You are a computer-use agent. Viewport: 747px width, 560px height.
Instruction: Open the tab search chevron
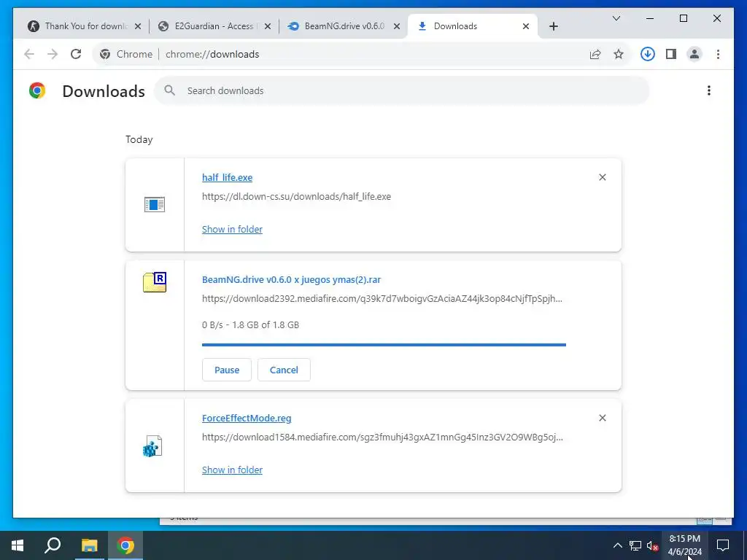(x=616, y=18)
